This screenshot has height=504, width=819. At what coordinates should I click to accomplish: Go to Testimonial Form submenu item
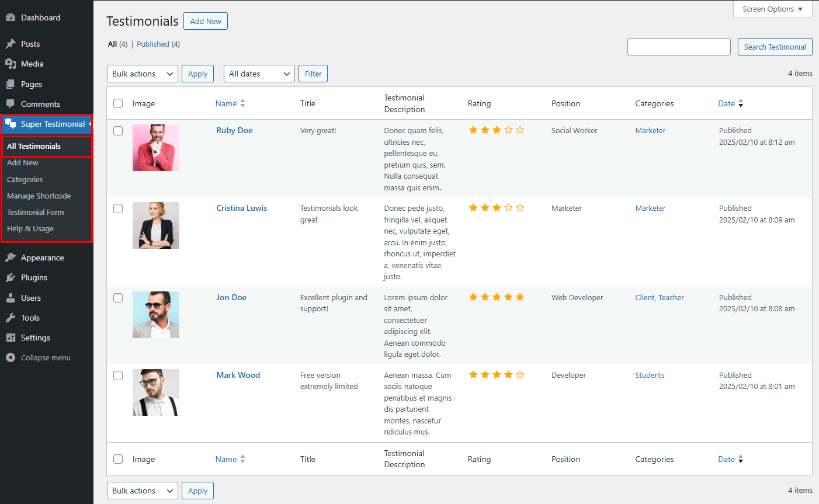coord(36,212)
